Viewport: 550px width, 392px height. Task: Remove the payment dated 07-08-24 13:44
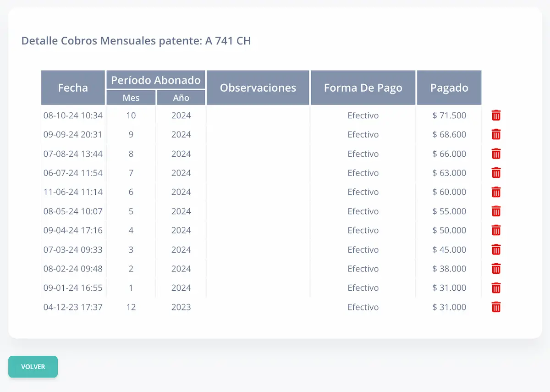[x=495, y=154]
